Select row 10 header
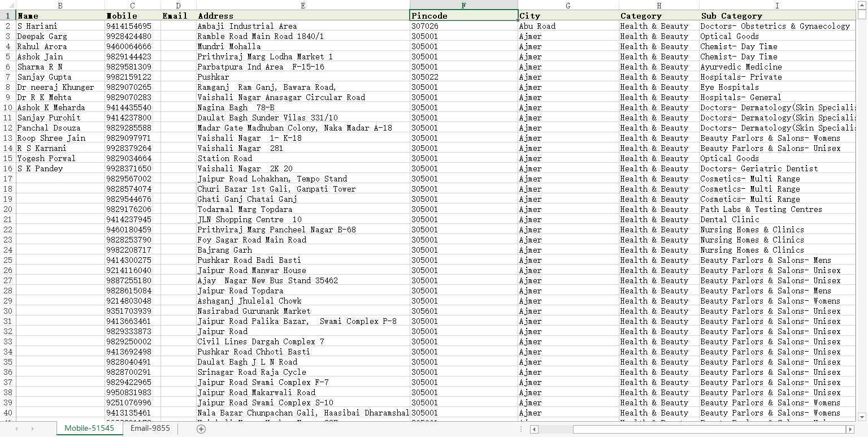 click(8, 107)
